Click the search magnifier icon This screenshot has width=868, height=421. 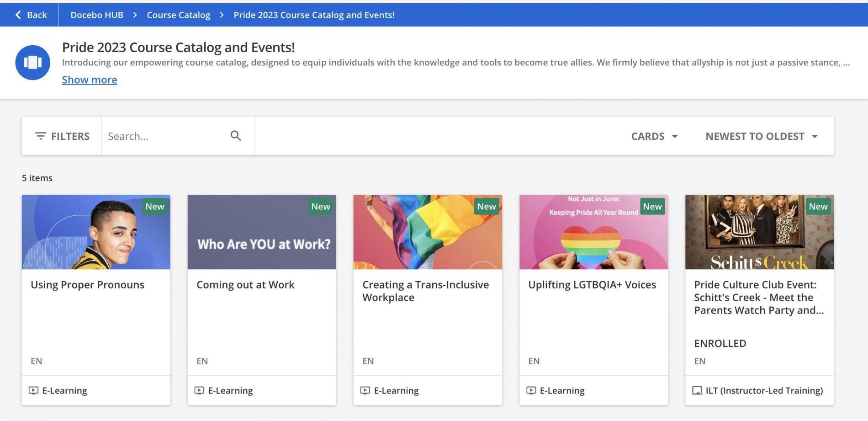pyautogui.click(x=236, y=136)
